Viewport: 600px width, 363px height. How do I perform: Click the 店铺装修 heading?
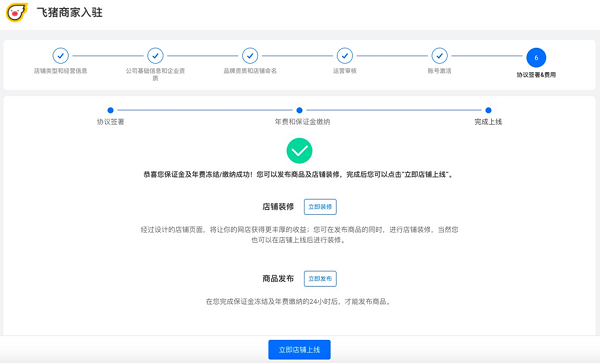[278, 207]
